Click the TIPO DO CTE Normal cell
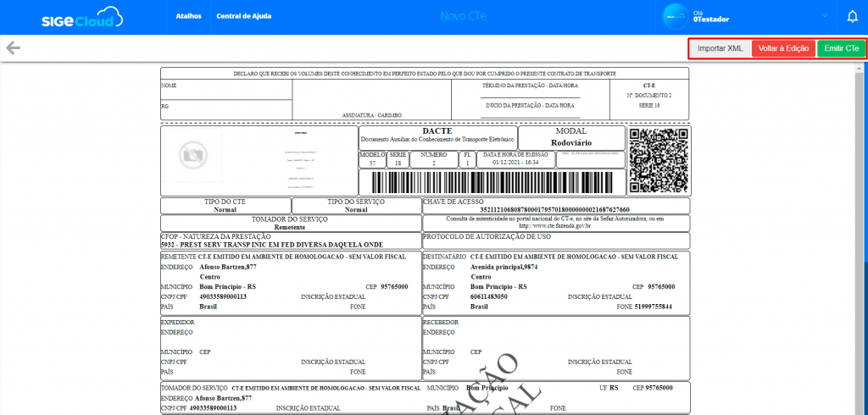This screenshot has width=868, height=415. 225,206
